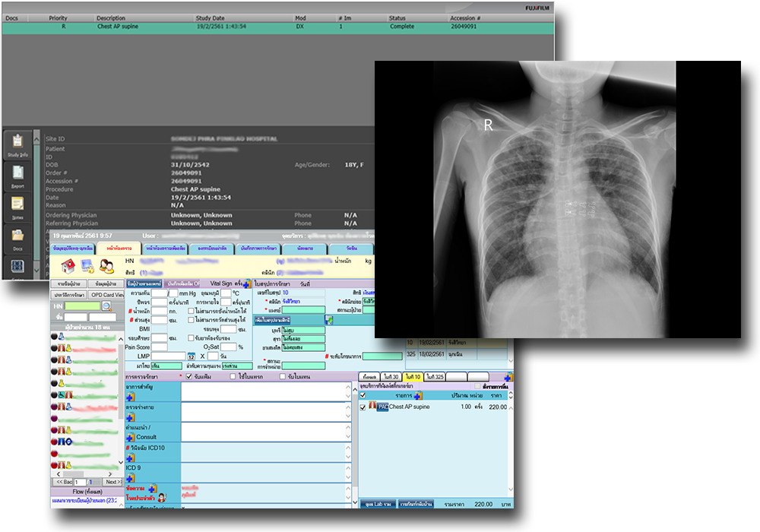Screen dimensions: 760x532
Task: Click the lungs icon on Chest AP supine order row
Action: 372,406
